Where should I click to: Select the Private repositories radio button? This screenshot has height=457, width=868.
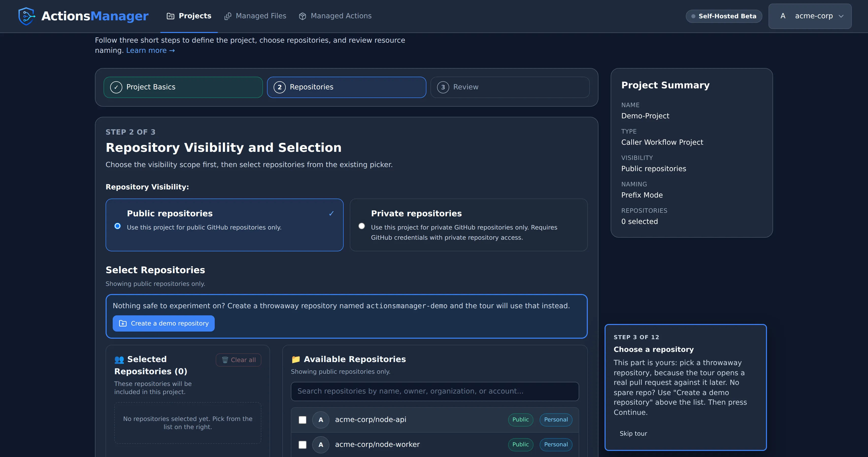362,226
